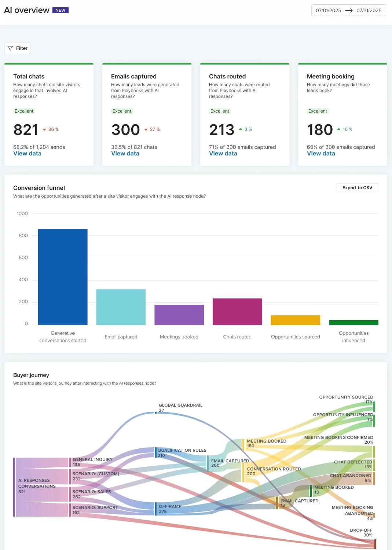392x550 pixels.
Task: Select the CHAT DEFLECTED 13% outcome
Action: click(x=374, y=465)
